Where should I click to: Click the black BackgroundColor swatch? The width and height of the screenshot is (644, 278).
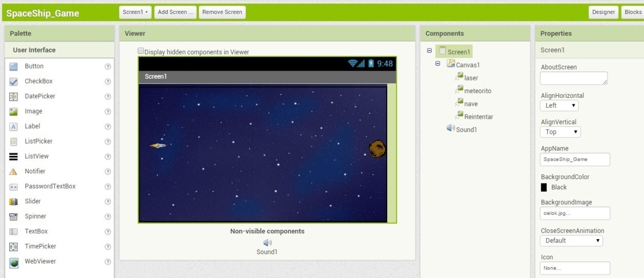pos(544,188)
